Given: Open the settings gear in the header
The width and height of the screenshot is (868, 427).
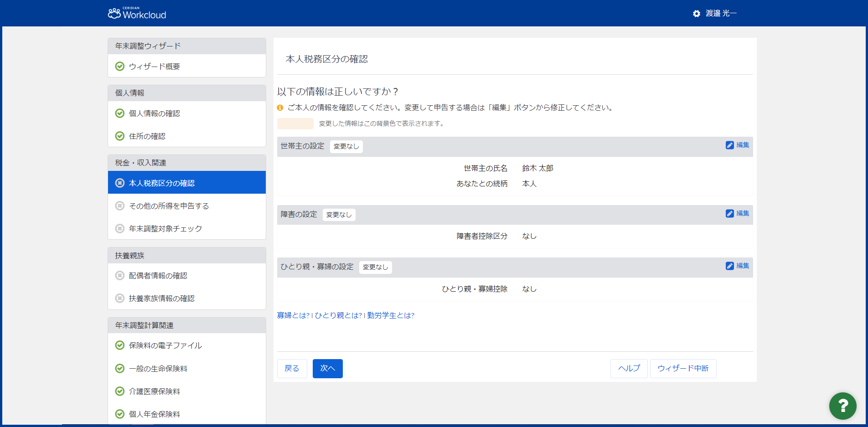Looking at the screenshot, I should click(x=696, y=13).
